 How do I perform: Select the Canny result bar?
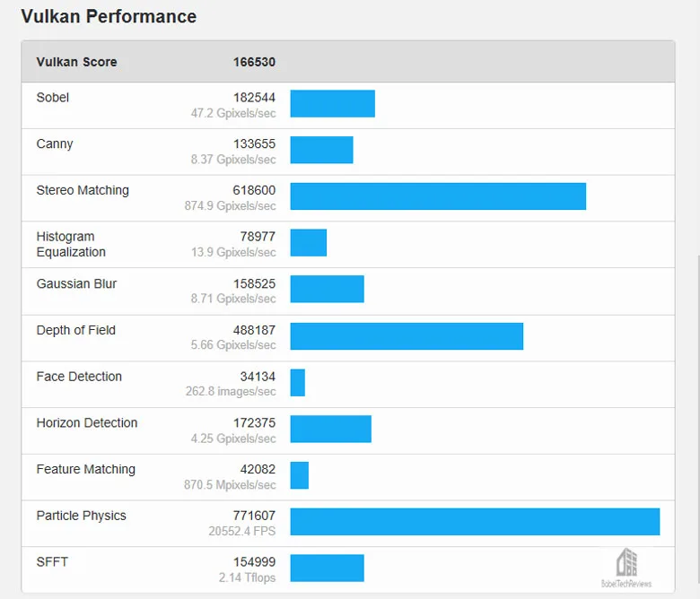pos(321,150)
